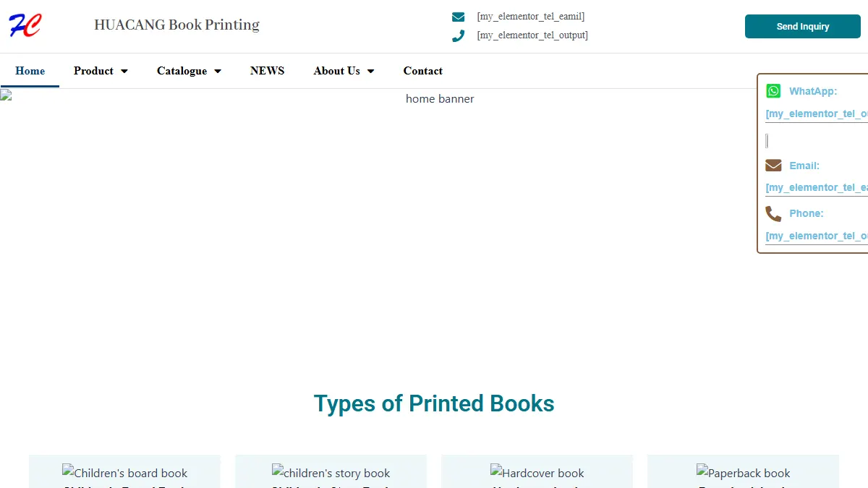Click the envelope icon in header
The image size is (868, 488).
coord(458,17)
